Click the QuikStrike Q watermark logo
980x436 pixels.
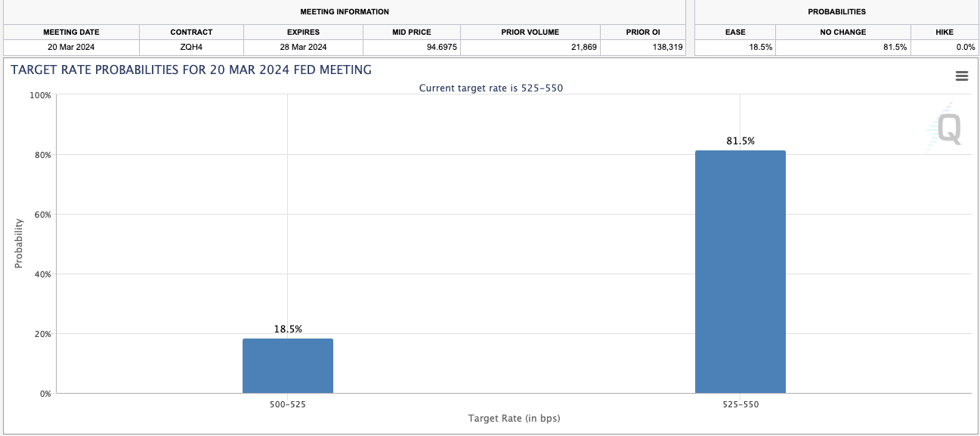point(948,129)
